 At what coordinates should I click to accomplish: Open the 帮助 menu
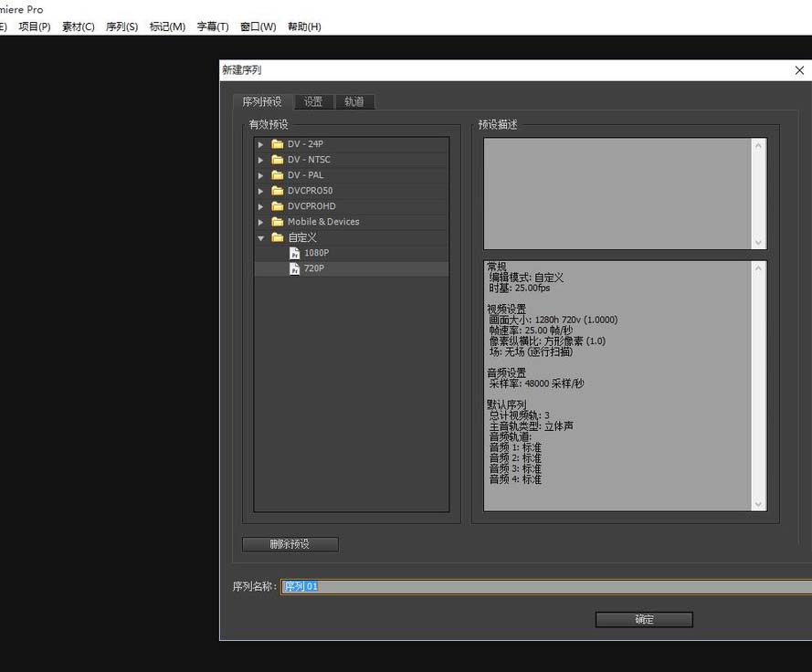coord(304,26)
